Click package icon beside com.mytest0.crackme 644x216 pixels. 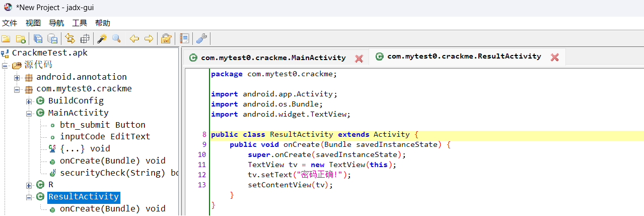coord(29,89)
